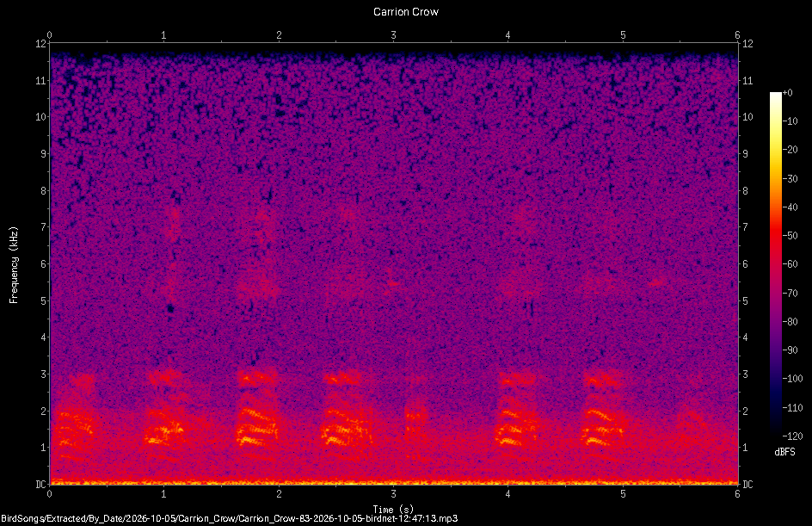Click the '0' tick on bottom time axis
The image size is (812, 526).
point(49,494)
